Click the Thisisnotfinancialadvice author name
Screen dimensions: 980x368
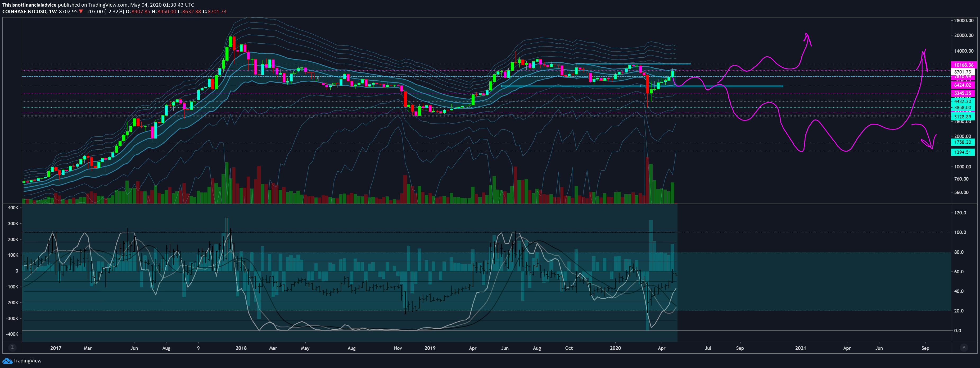point(29,5)
